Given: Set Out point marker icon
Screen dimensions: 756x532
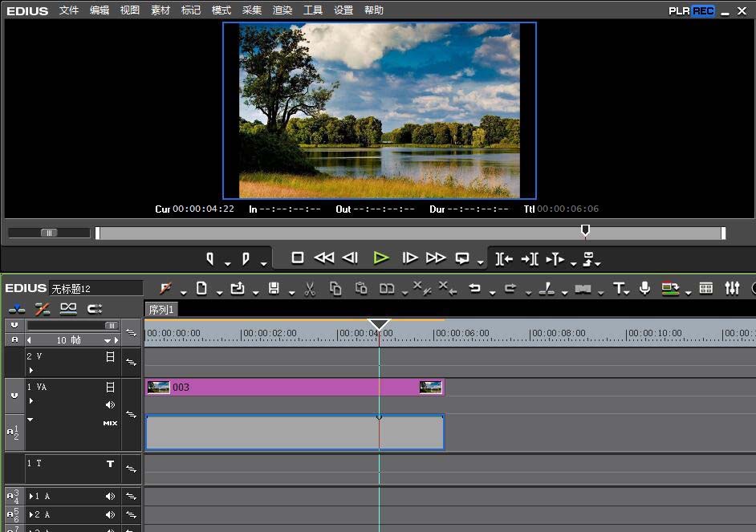Looking at the screenshot, I should click(246, 258).
